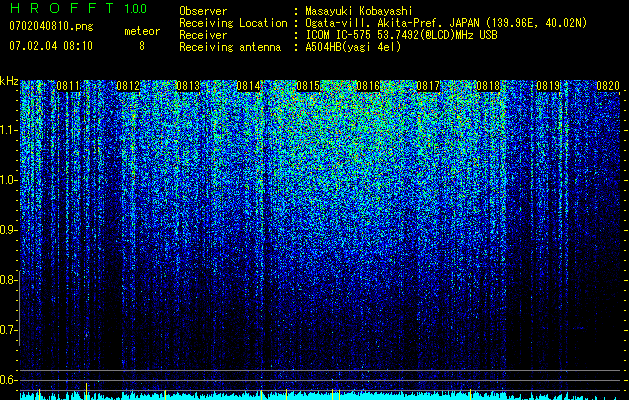Click the 'Receiver' field label
The width and height of the screenshot is (629, 400).
tap(203, 35)
